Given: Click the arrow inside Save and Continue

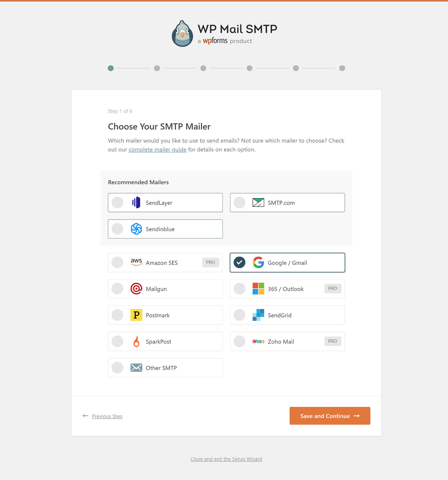Looking at the screenshot, I should tap(356, 416).
